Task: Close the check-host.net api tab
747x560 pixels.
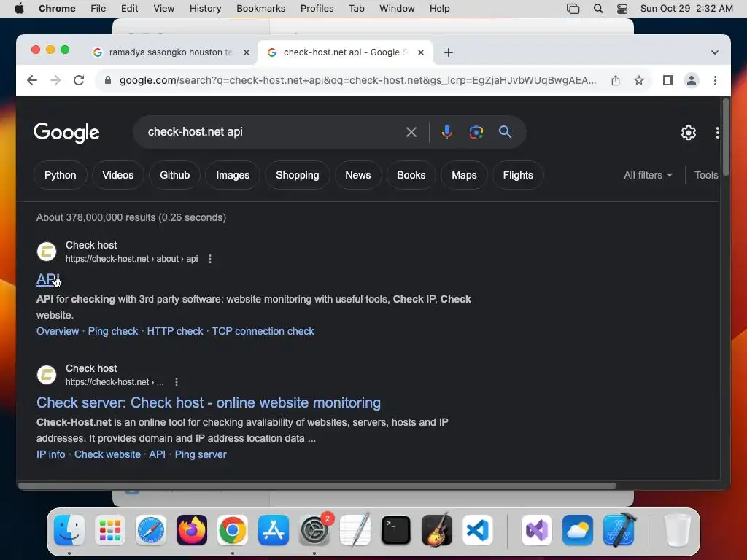Action: (421, 52)
